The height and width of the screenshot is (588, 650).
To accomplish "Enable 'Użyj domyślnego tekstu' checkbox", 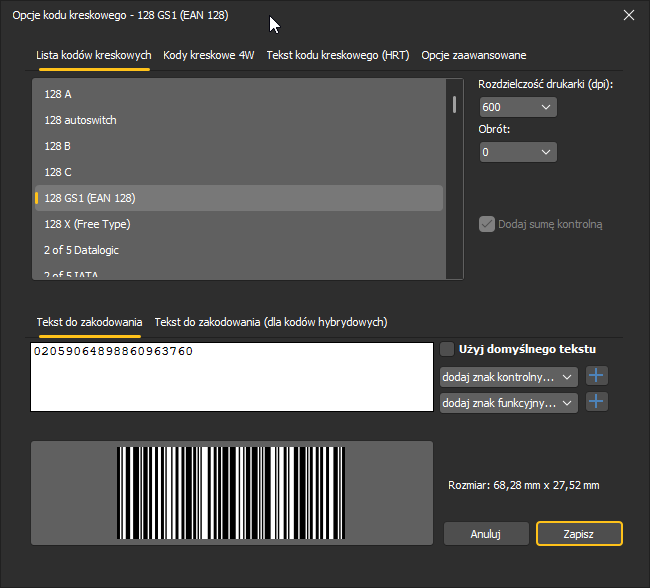I will (x=447, y=349).
